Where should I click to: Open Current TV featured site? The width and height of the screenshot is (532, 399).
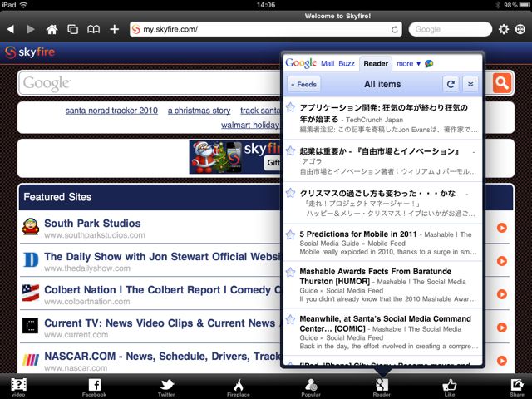click(x=162, y=323)
